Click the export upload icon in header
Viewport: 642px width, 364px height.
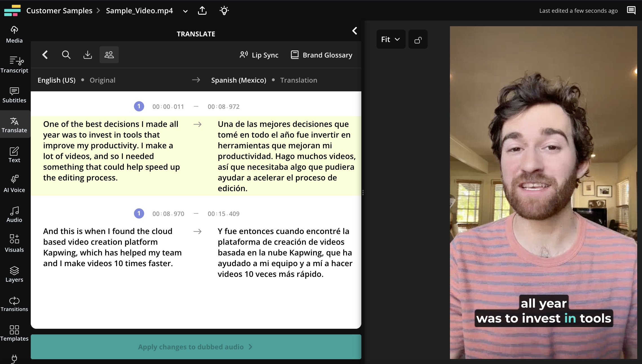pyautogui.click(x=202, y=11)
